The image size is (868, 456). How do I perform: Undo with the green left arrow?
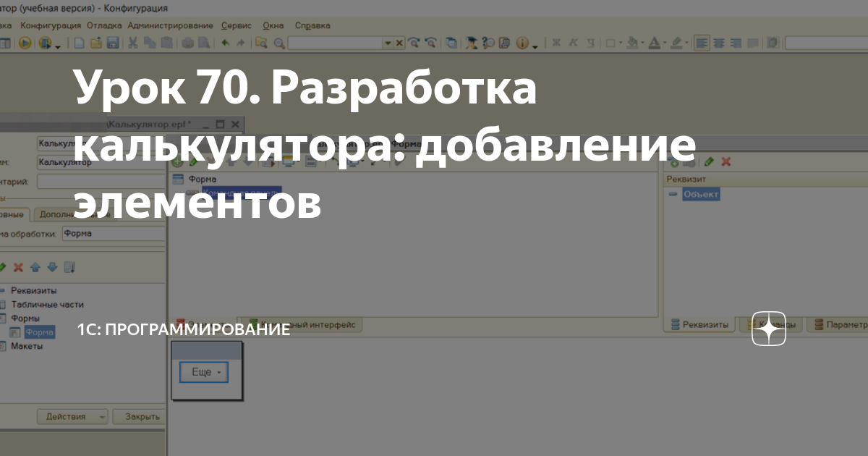(x=225, y=43)
